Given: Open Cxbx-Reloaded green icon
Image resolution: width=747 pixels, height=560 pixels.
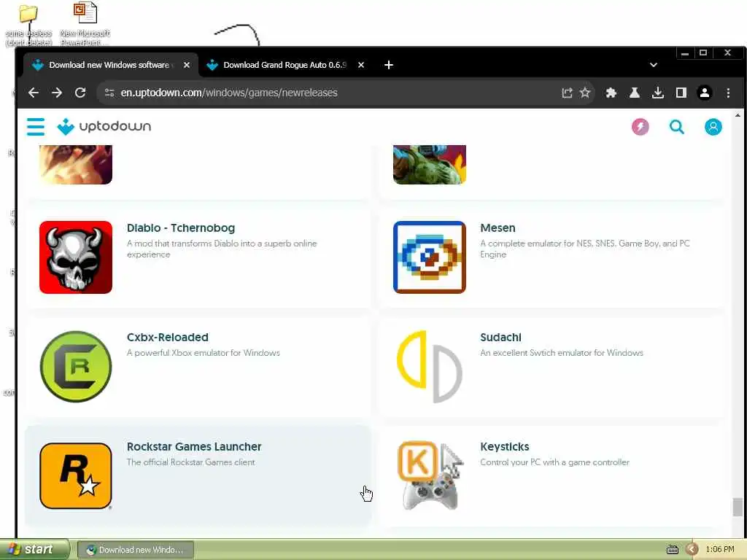Looking at the screenshot, I should tap(76, 367).
